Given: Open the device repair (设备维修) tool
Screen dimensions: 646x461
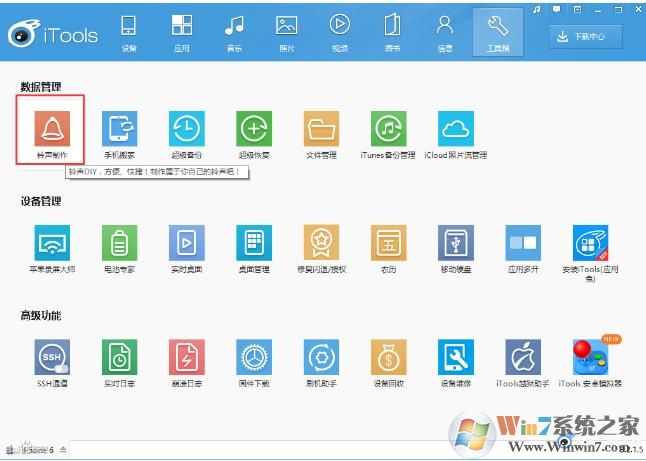Looking at the screenshot, I should tap(456, 357).
